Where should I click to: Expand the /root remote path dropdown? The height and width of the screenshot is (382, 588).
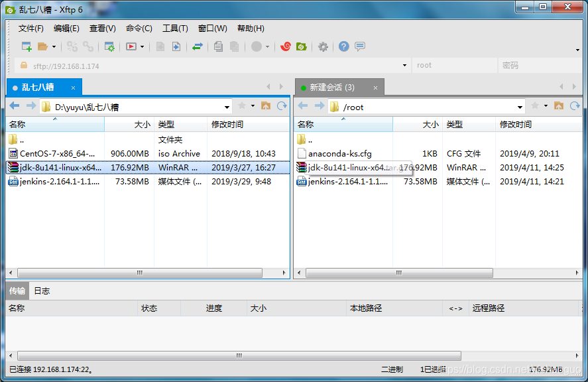click(520, 107)
